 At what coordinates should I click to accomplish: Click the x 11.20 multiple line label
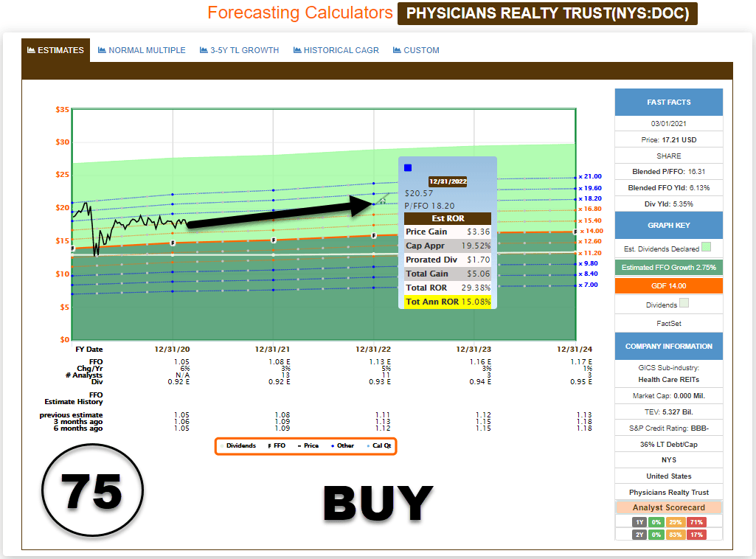click(590, 252)
